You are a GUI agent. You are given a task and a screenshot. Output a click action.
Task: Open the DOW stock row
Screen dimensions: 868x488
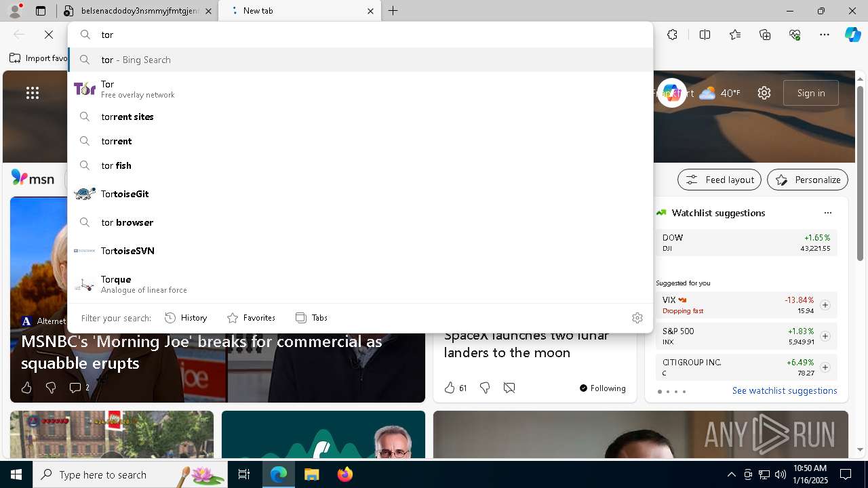pos(747,243)
